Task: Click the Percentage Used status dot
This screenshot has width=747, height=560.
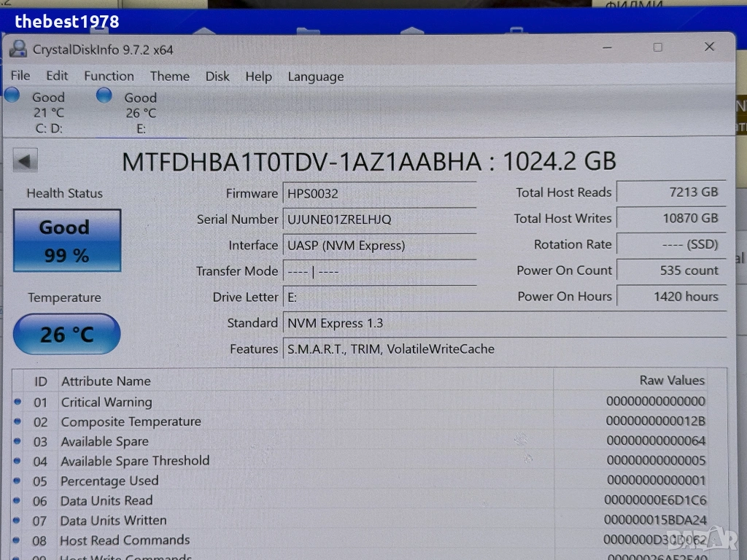Action: (x=18, y=481)
